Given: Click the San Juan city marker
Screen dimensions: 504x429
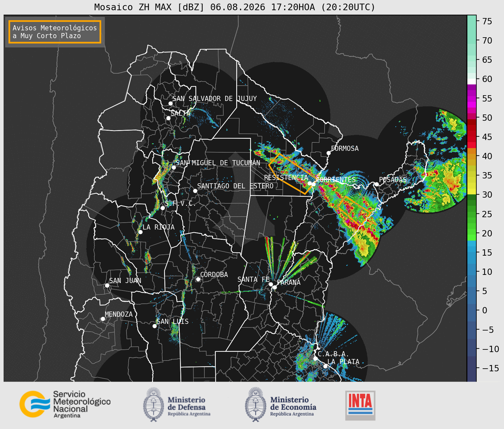Looking at the screenshot, I should coord(107,285).
